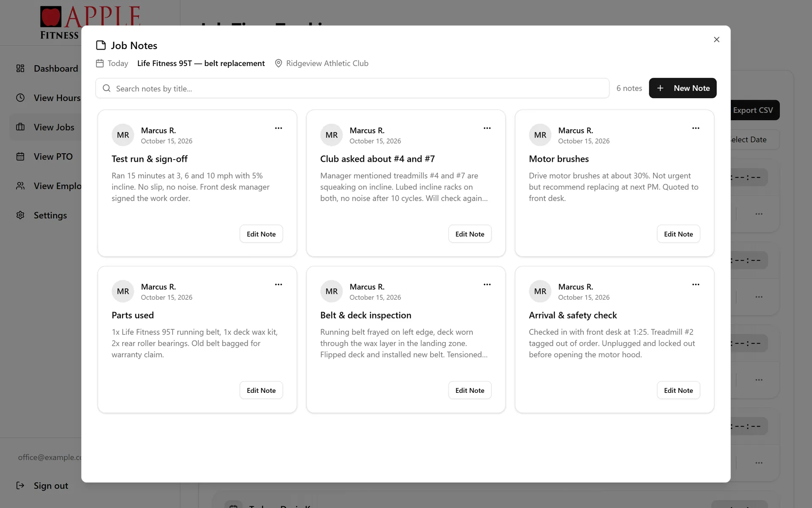The width and height of the screenshot is (812, 508).
Task: Click the 6 notes count label
Action: 629,88
